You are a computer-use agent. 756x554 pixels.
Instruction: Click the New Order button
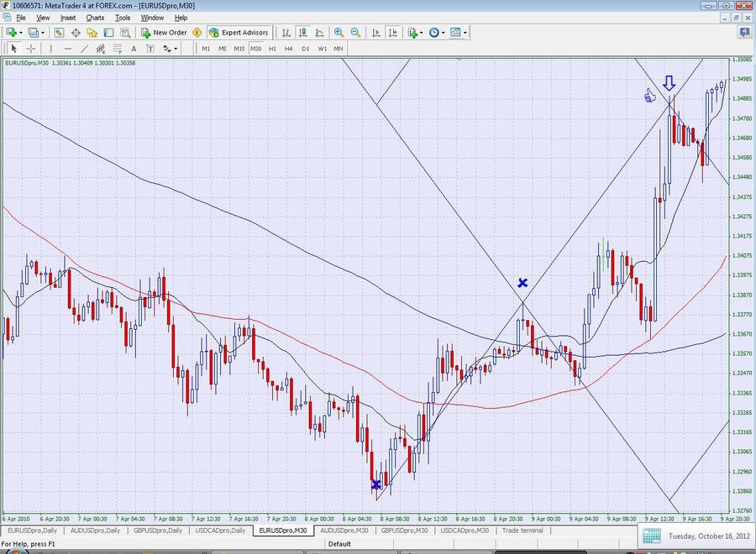[x=163, y=33]
